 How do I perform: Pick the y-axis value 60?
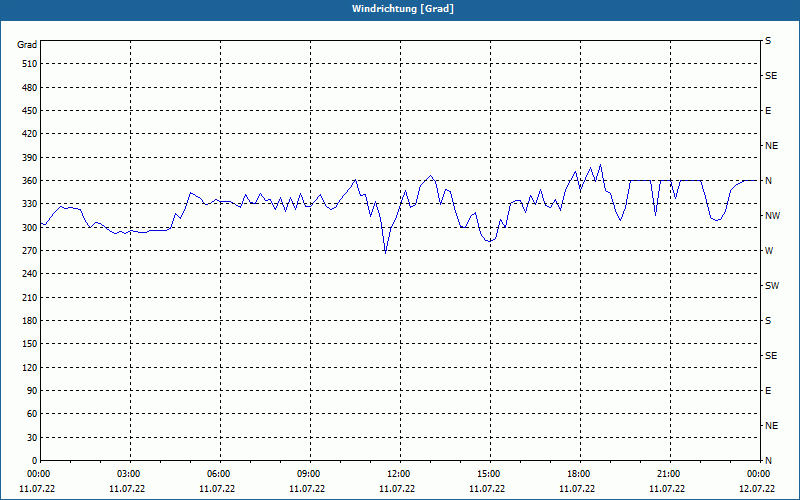click(32, 414)
